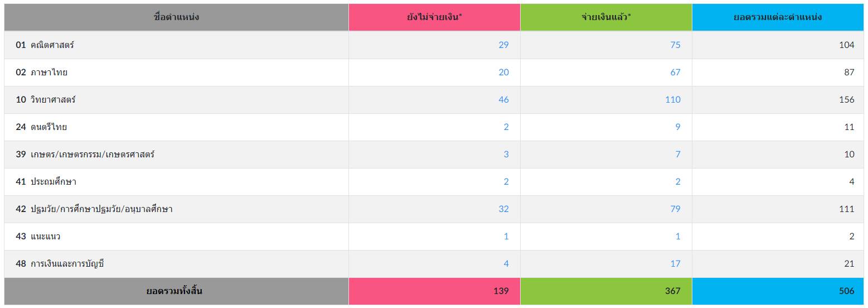
Task: Click the blue ยอดรวมแต่ละตำแหน่ง column header
Action: [x=778, y=17]
